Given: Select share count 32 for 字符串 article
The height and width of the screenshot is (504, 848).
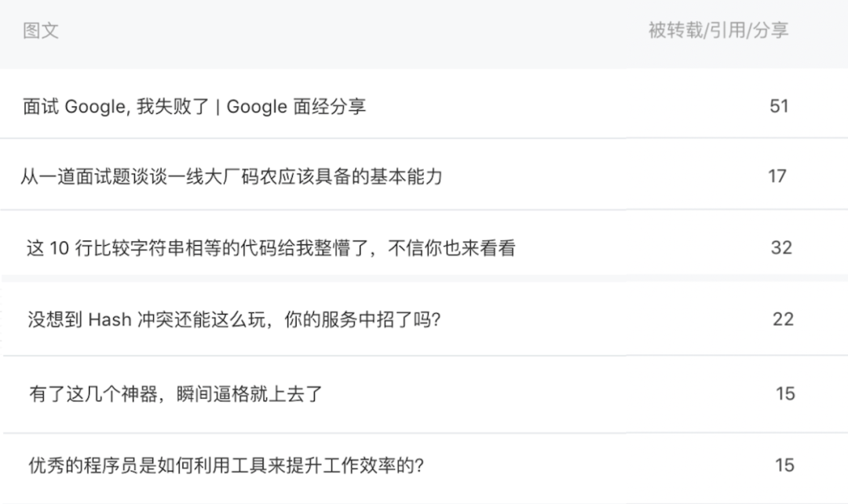Looking at the screenshot, I should (781, 247).
